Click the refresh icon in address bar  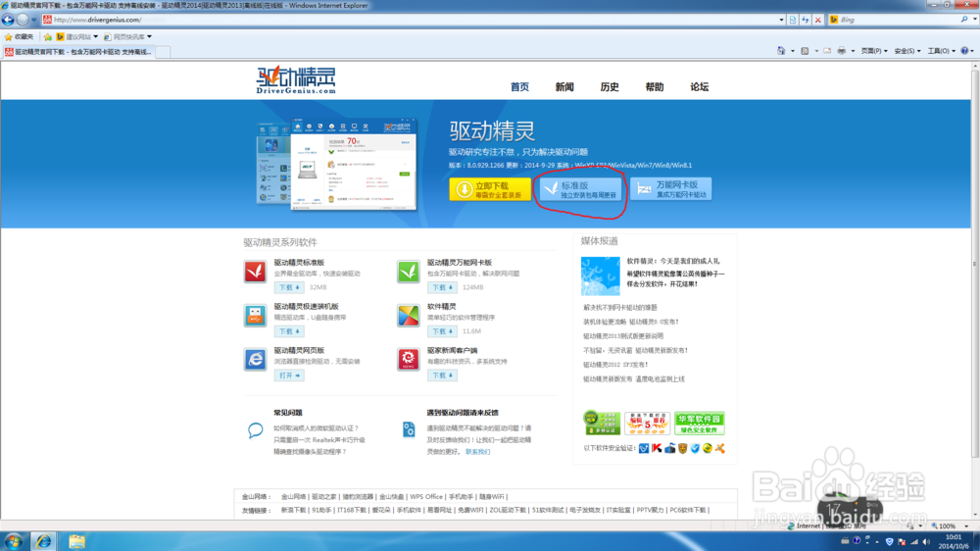tap(805, 20)
